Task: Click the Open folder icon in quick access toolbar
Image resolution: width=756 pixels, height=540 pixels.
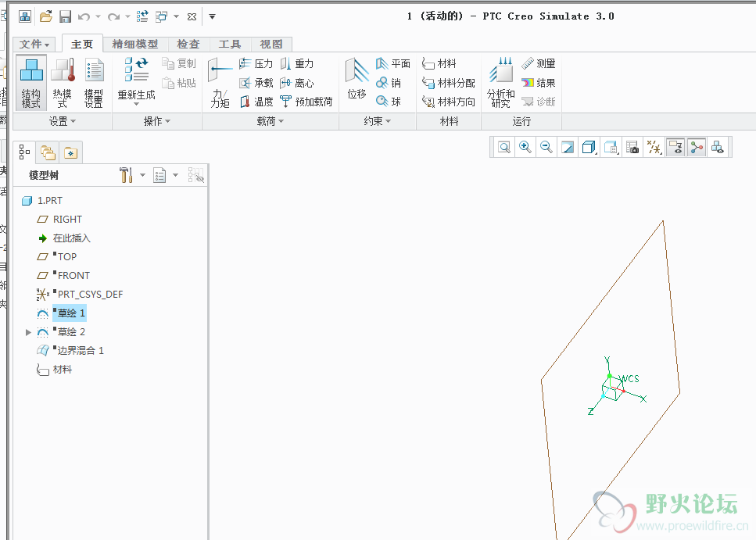Action: [46, 16]
